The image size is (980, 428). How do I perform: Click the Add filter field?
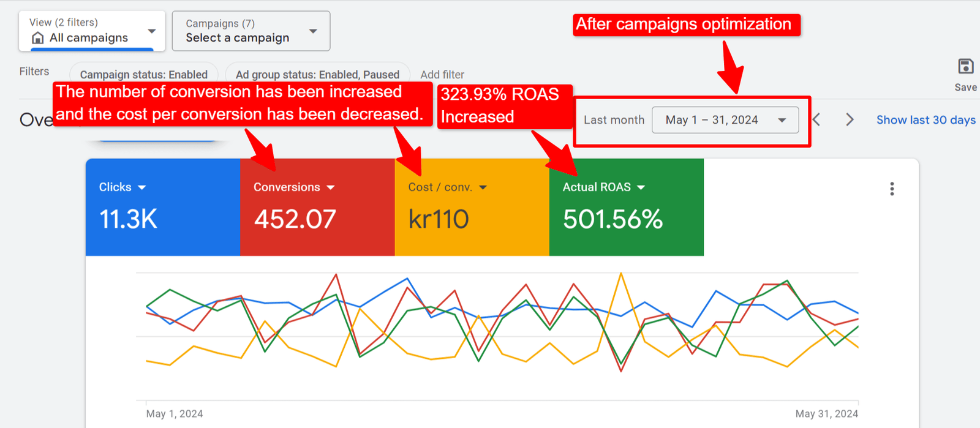coord(442,75)
